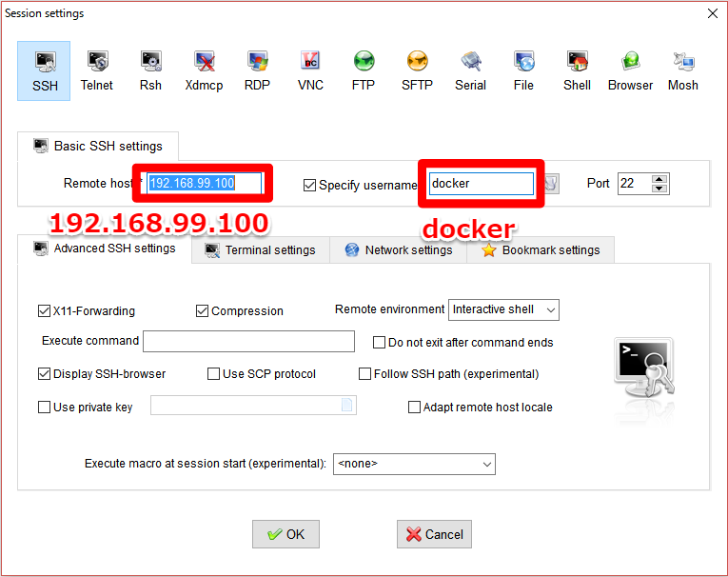Enable Do not exit after command ends
The image size is (728, 577).
pos(380,343)
